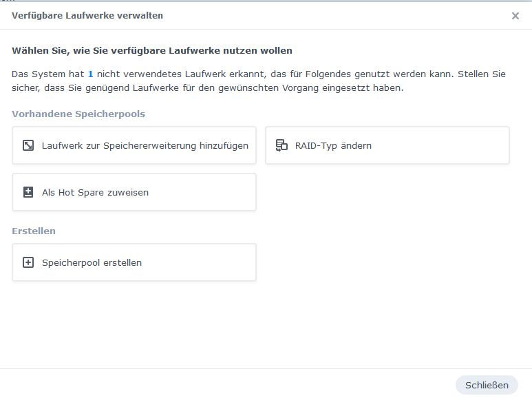Click the second description line beginning 'sicher, dass'
The width and height of the screenshot is (532, 398).
tap(206, 89)
